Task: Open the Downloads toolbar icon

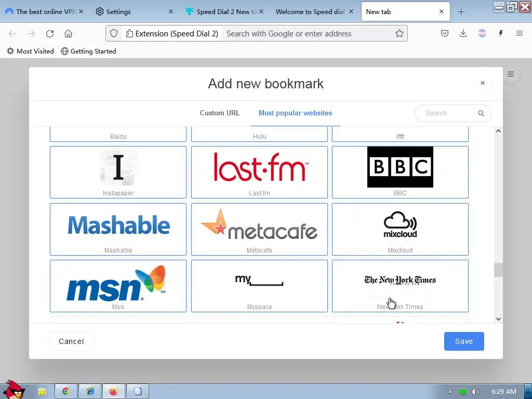Action: pos(463,33)
